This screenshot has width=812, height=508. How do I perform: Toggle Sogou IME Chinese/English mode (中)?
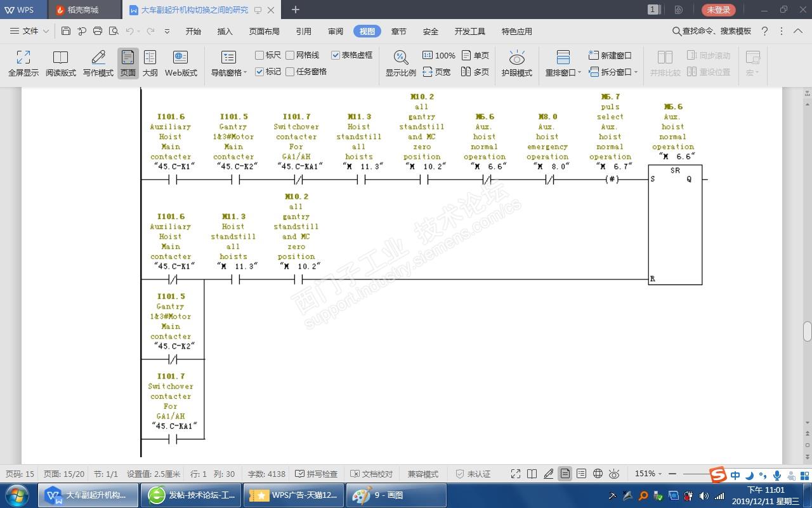(x=735, y=476)
